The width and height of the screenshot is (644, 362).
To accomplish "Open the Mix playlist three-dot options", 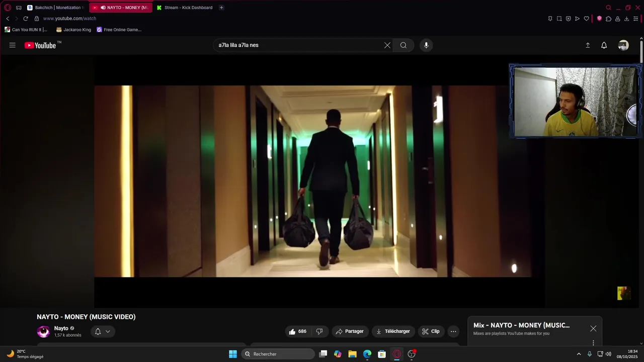I will (593, 343).
